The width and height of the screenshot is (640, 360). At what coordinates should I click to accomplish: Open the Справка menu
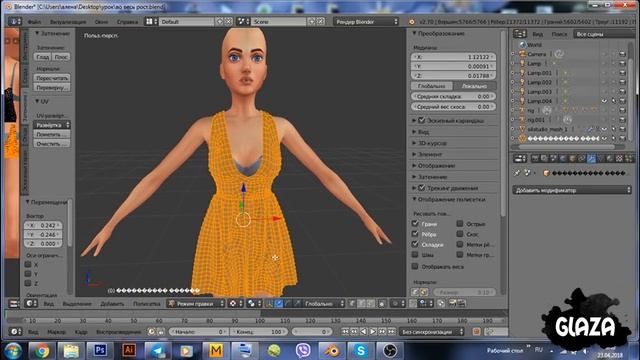tap(127, 22)
